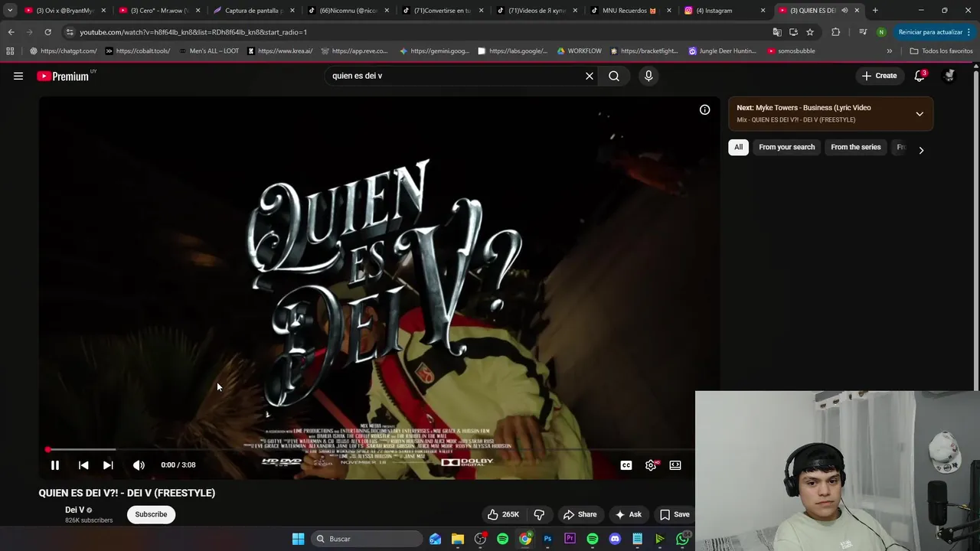The image size is (980, 551).
Task: Skip to the next video
Action: coord(108,465)
